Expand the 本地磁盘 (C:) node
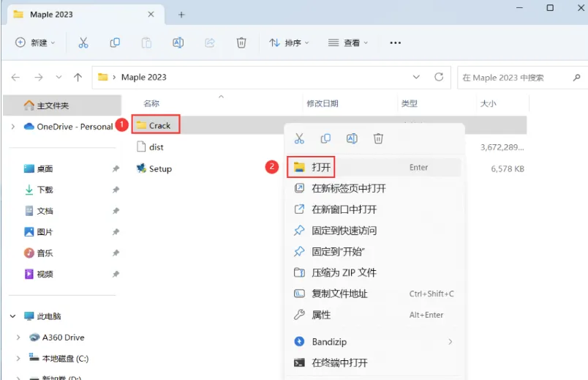The width and height of the screenshot is (588, 380). tap(18, 358)
